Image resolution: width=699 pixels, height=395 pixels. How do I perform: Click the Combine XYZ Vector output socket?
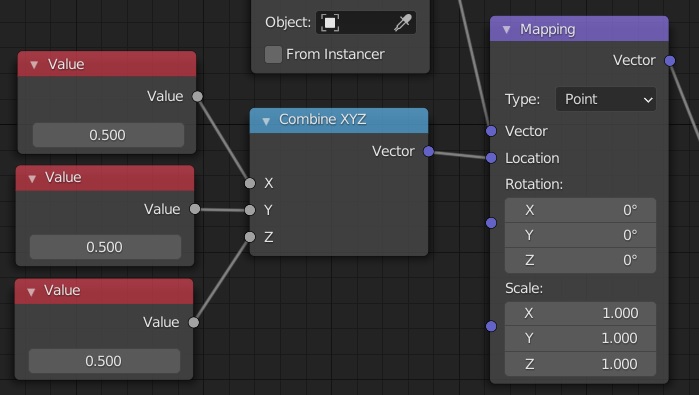coord(428,152)
